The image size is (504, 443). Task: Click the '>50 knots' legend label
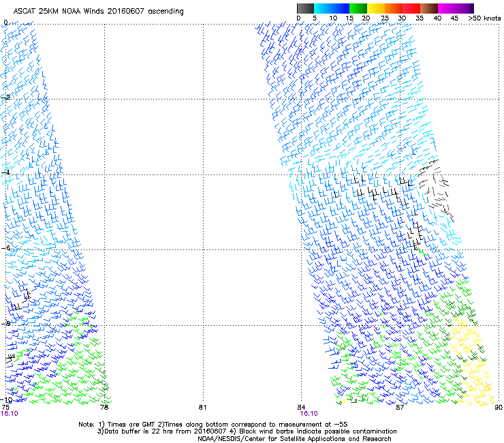point(484,18)
